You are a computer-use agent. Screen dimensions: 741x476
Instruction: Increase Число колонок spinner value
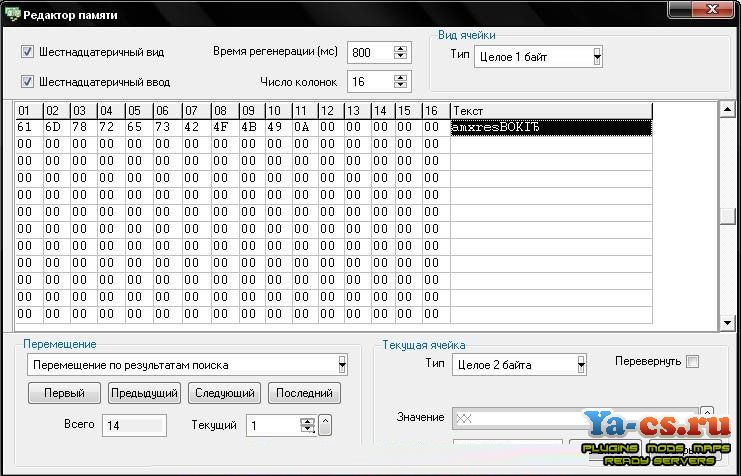(x=400, y=78)
